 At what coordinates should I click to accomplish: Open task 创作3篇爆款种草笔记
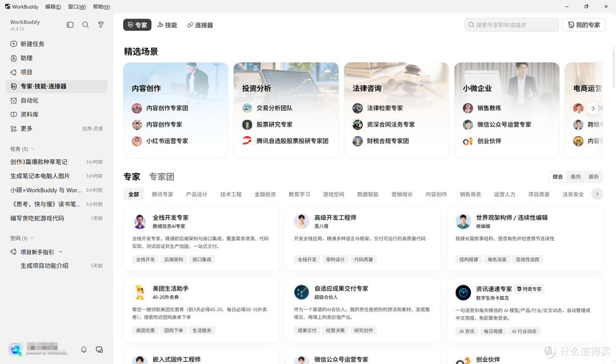click(x=56, y=162)
